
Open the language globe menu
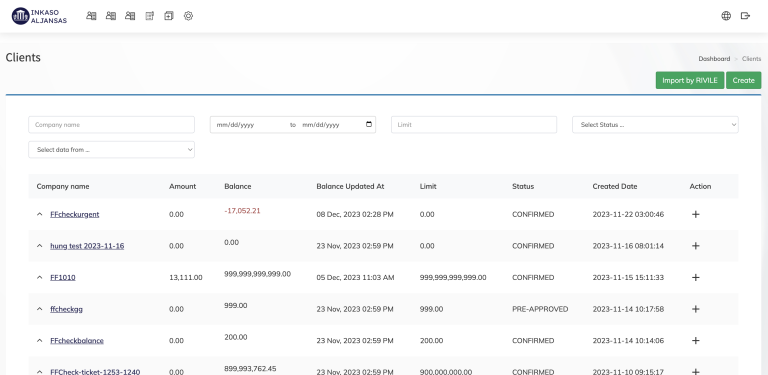[x=726, y=16]
